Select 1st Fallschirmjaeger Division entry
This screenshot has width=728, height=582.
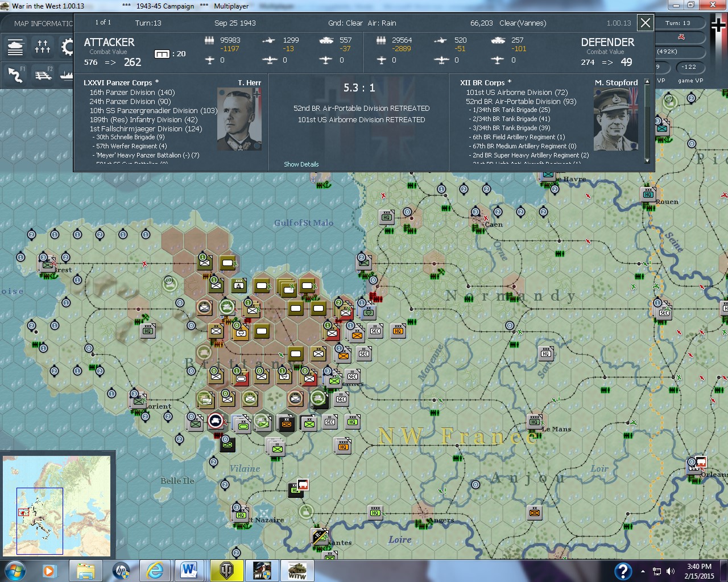point(146,129)
